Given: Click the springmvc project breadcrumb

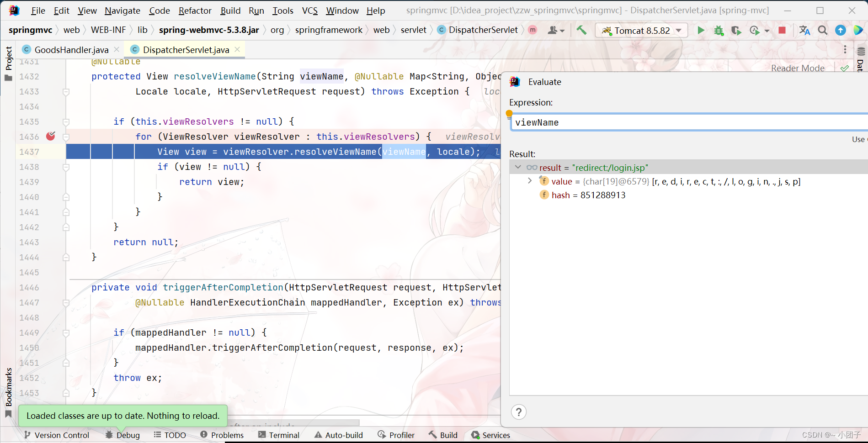Looking at the screenshot, I should coord(30,30).
